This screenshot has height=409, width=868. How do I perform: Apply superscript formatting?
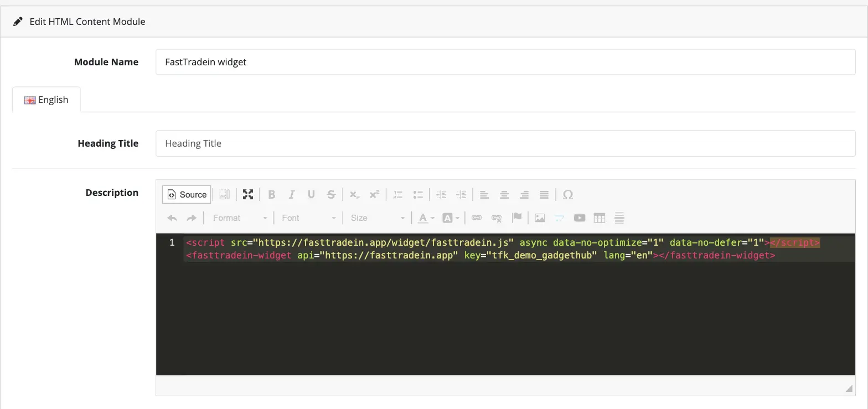(375, 194)
